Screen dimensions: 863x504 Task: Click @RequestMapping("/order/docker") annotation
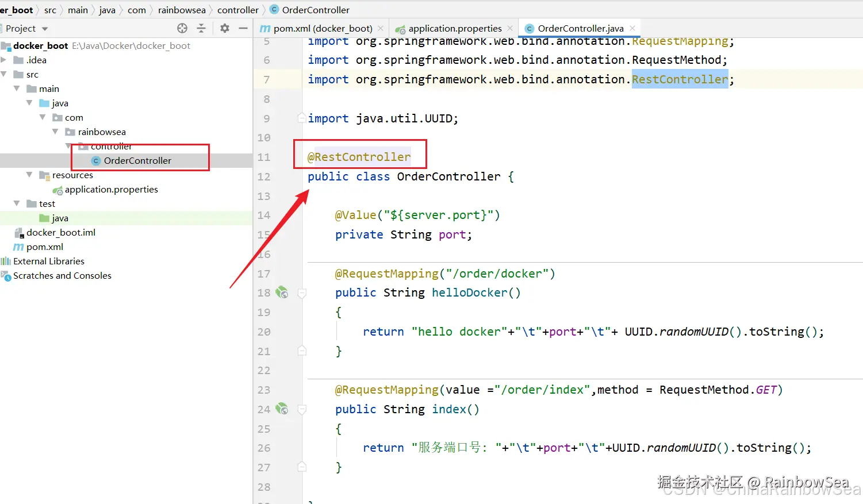(x=445, y=274)
